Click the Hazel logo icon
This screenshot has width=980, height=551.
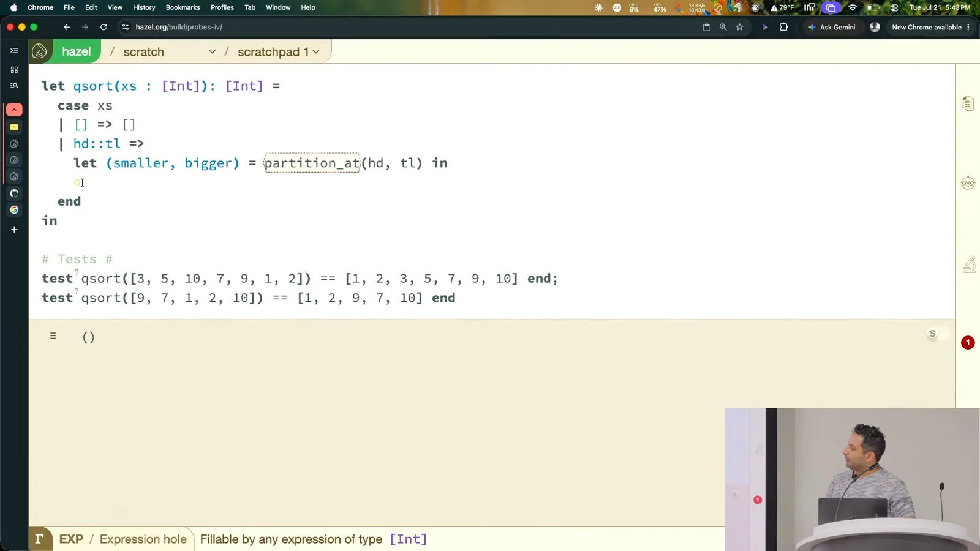[40, 51]
